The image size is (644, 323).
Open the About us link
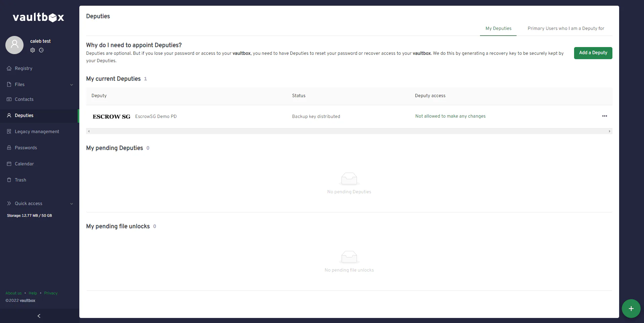pyautogui.click(x=13, y=293)
